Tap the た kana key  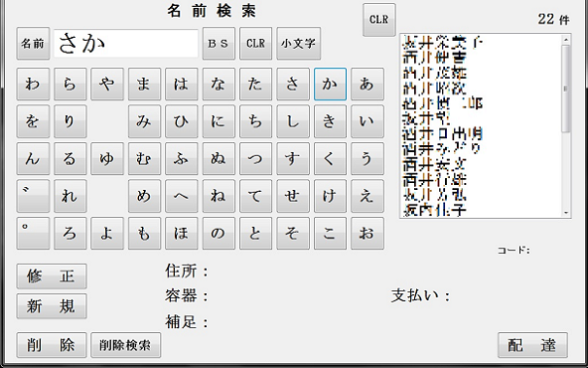point(255,85)
